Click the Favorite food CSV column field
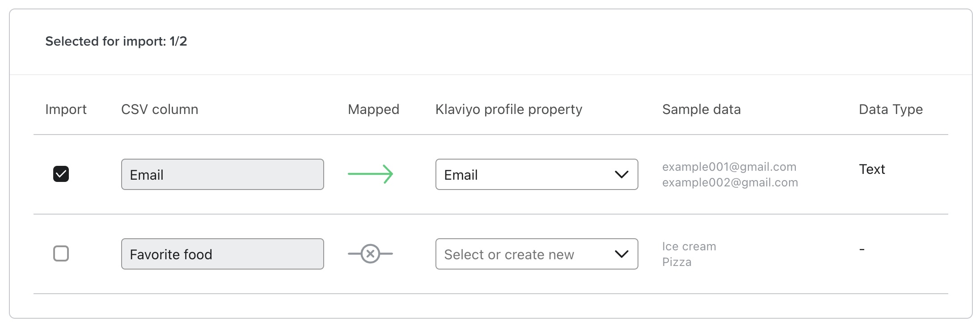Viewport: 980px width, 329px height. click(222, 254)
